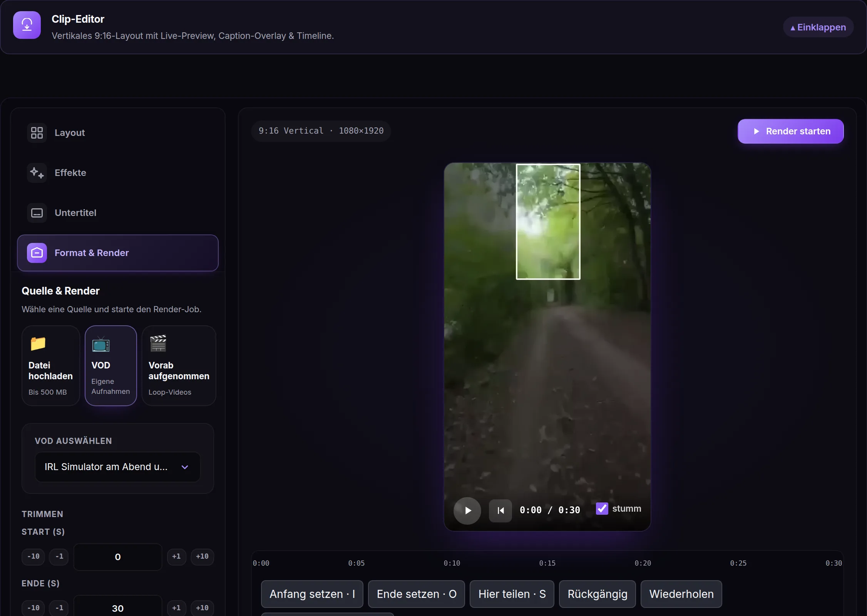
Task: Expand the VOD auswählen dropdown
Action: click(x=117, y=467)
